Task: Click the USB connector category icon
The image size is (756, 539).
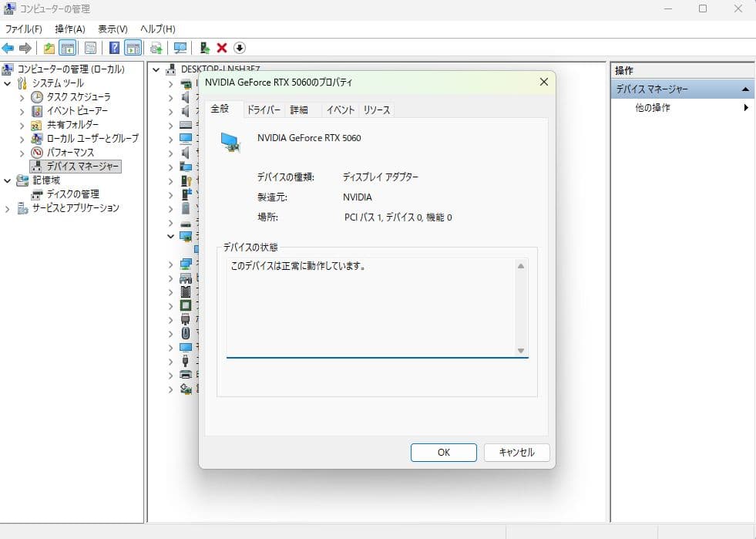Action: [186, 361]
